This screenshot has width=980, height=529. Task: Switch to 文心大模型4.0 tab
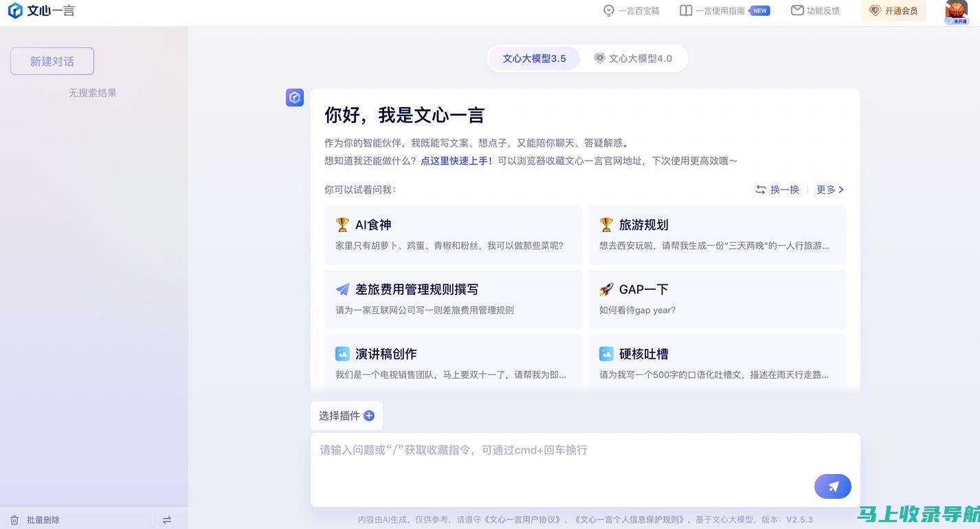tap(633, 58)
